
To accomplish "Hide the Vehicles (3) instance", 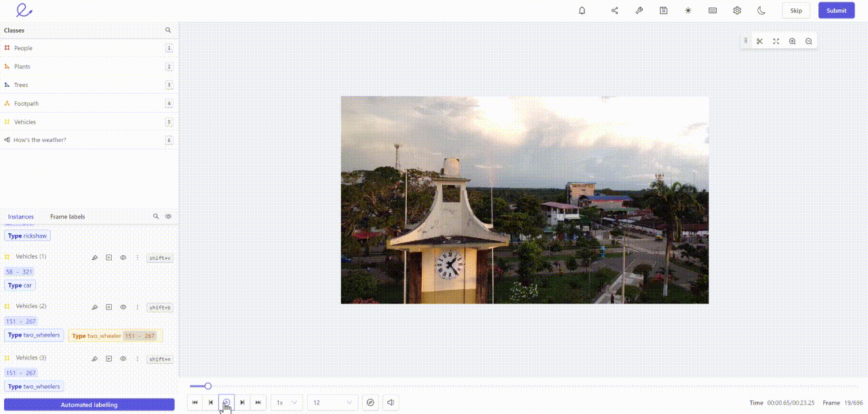I will coord(123,358).
